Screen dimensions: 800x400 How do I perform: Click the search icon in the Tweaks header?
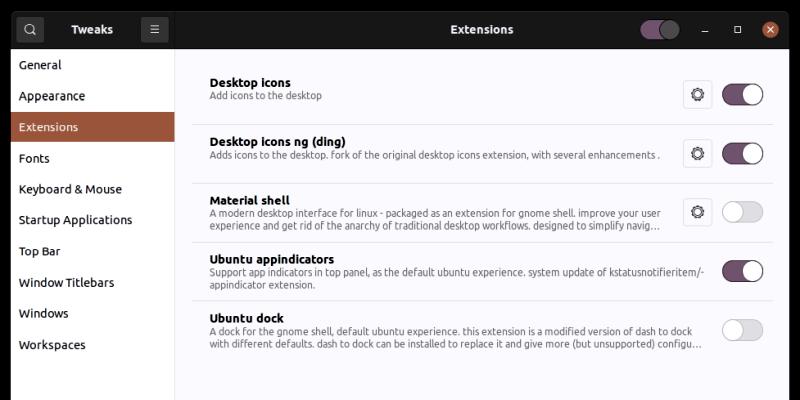tap(30, 30)
